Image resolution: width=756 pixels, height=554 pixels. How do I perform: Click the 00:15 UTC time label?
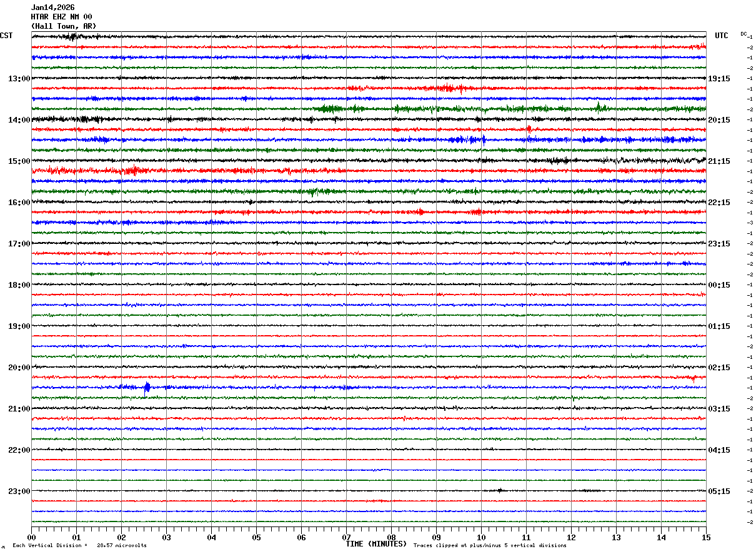point(719,285)
